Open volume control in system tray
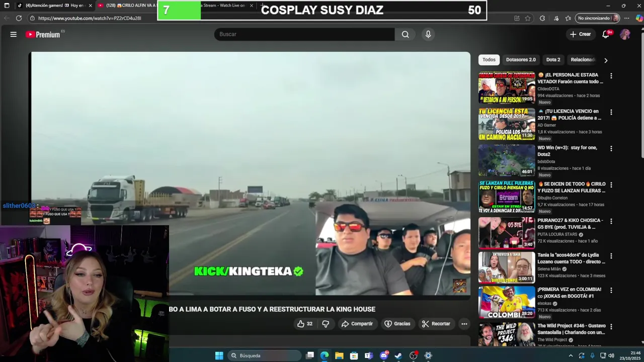This screenshot has height=362, width=644. point(611,355)
